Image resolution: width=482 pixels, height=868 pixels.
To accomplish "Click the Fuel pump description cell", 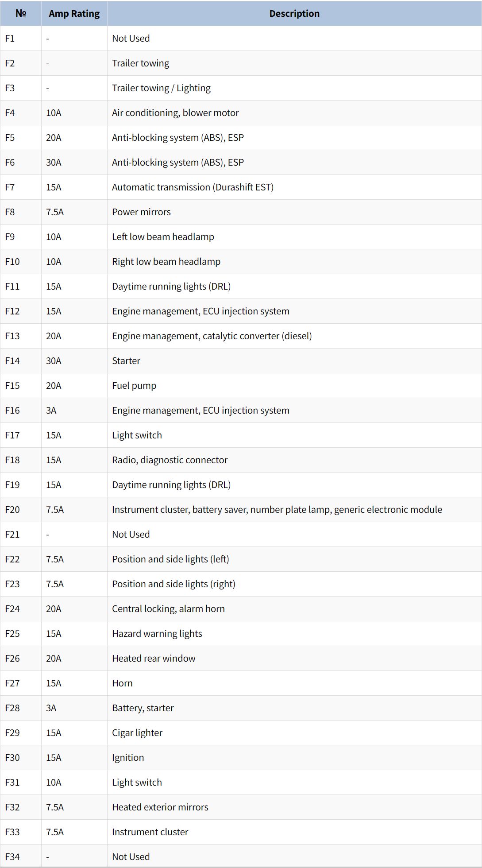I will click(294, 385).
